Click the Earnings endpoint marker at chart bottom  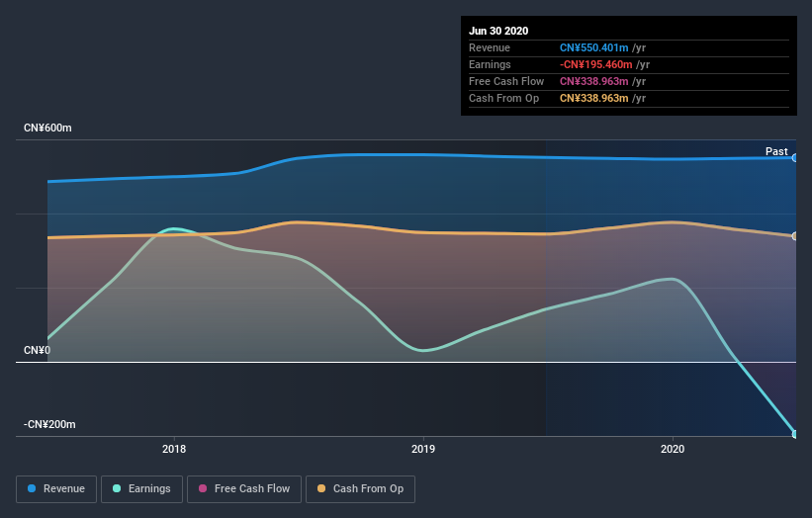[794, 434]
